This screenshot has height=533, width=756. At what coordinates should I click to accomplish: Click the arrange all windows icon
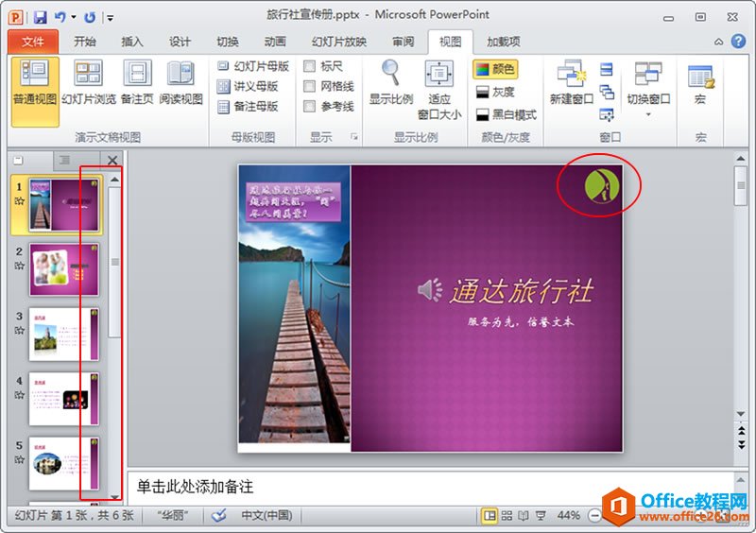point(607,69)
